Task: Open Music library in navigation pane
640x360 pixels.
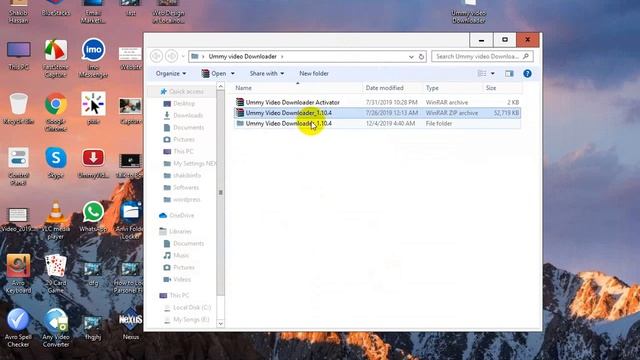Action: coord(176,256)
